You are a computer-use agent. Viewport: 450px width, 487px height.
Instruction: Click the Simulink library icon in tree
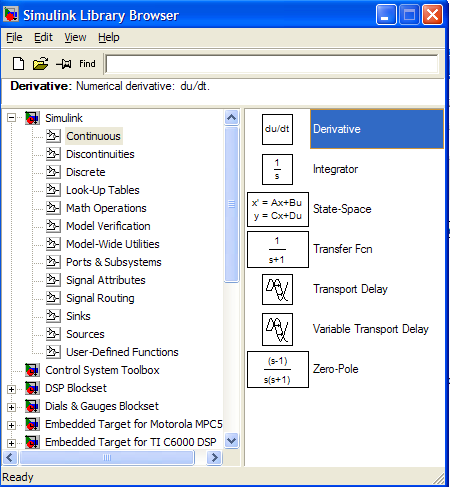pos(32,118)
